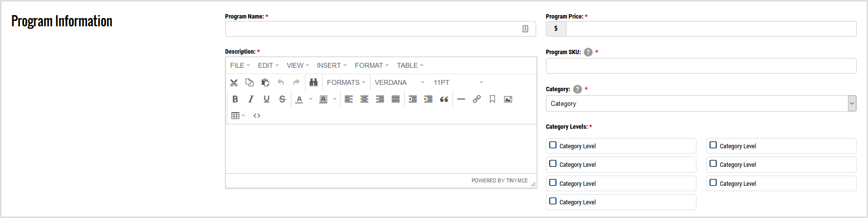Viewport: 868px width, 218px height.
Task: Open the source code view
Action: click(x=257, y=116)
